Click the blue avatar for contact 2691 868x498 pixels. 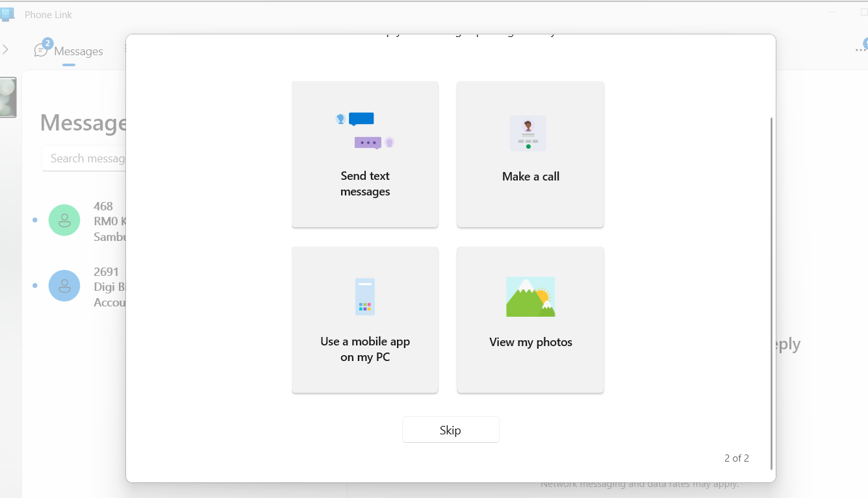coord(64,286)
